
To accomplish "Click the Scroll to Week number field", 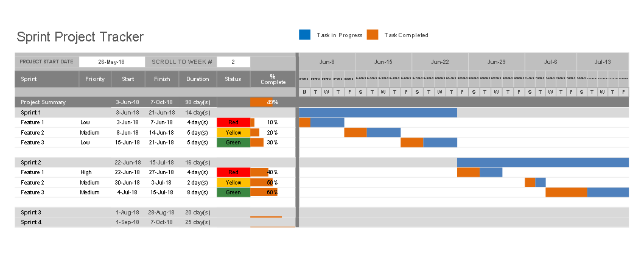I will point(233,62).
